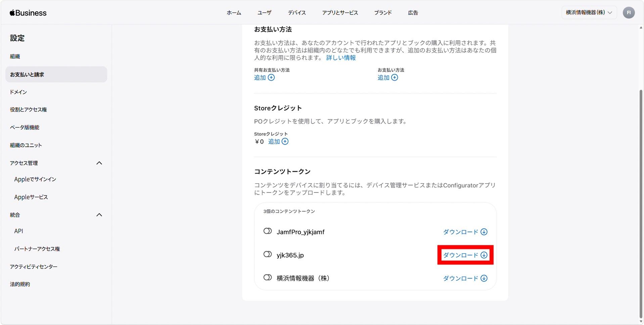The image size is (644, 325).
Task: Open パートナーアクセス権 settings
Action: tap(37, 249)
